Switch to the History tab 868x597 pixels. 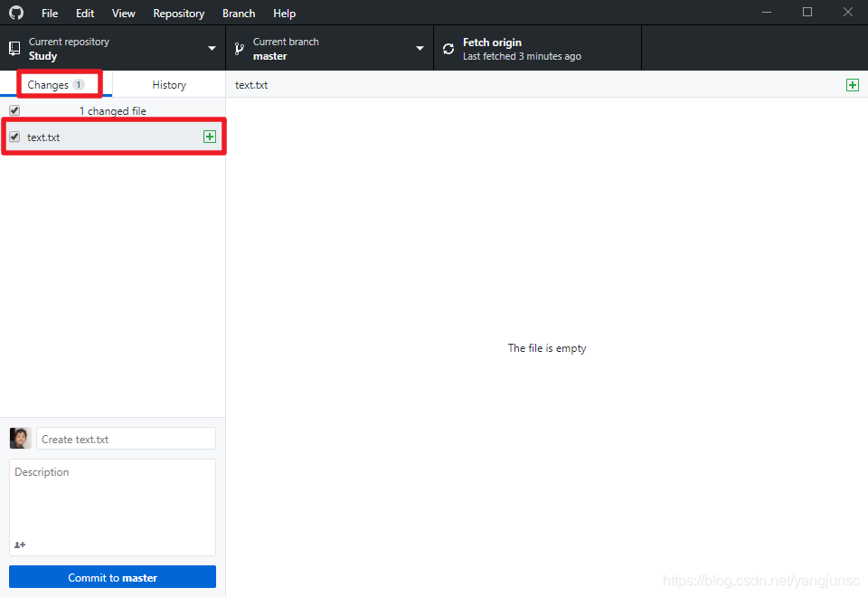point(169,85)
